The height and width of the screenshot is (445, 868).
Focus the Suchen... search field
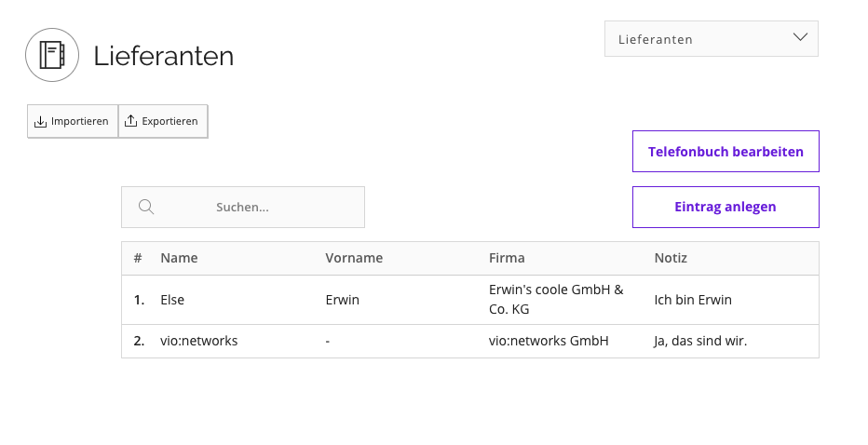pos(243,207)
